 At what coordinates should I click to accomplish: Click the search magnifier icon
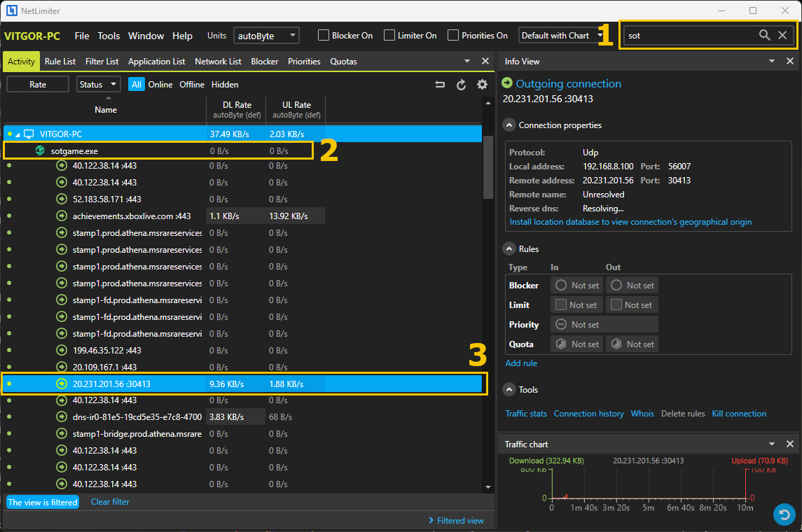click(x=764, y=36)
